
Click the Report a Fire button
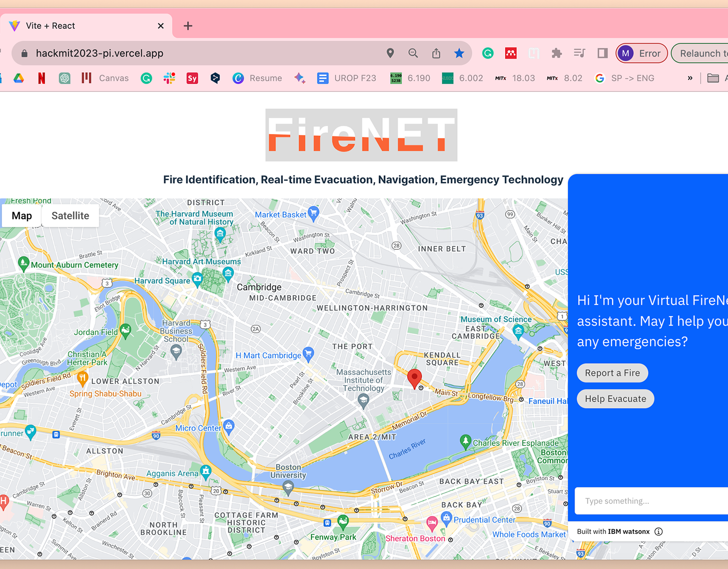[x=612, y=373]
